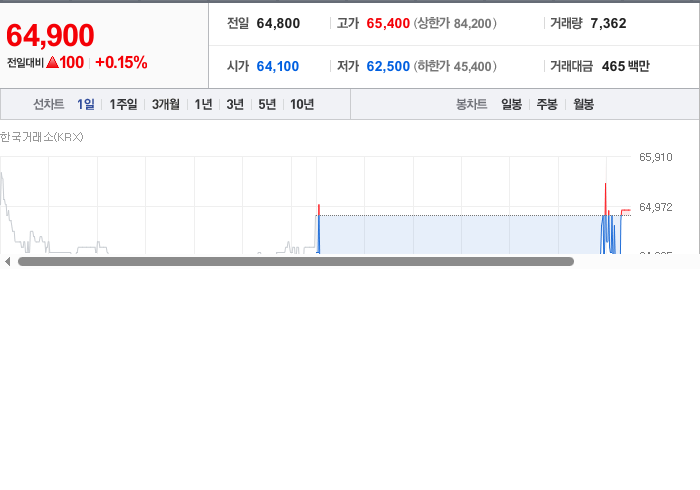Screen dimensions: 700x490
Task: Switch chart to 1주일 period
Action: pyautogui.click(x=123, y=104)
